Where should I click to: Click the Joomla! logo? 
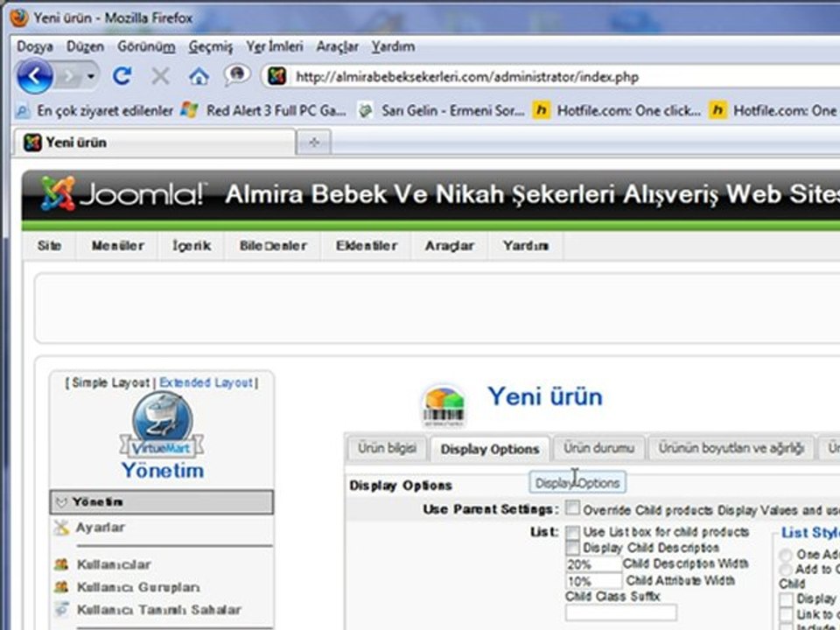[123, 193]
